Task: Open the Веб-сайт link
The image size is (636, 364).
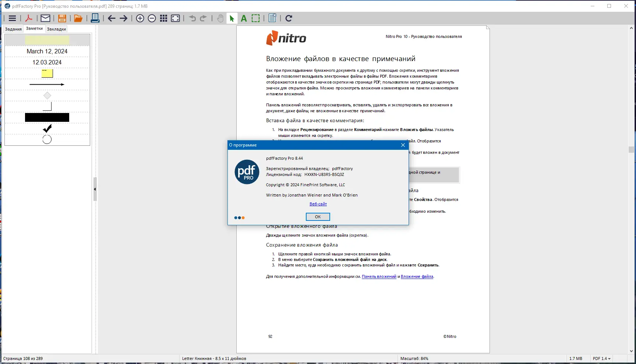Action: point(318,204)
